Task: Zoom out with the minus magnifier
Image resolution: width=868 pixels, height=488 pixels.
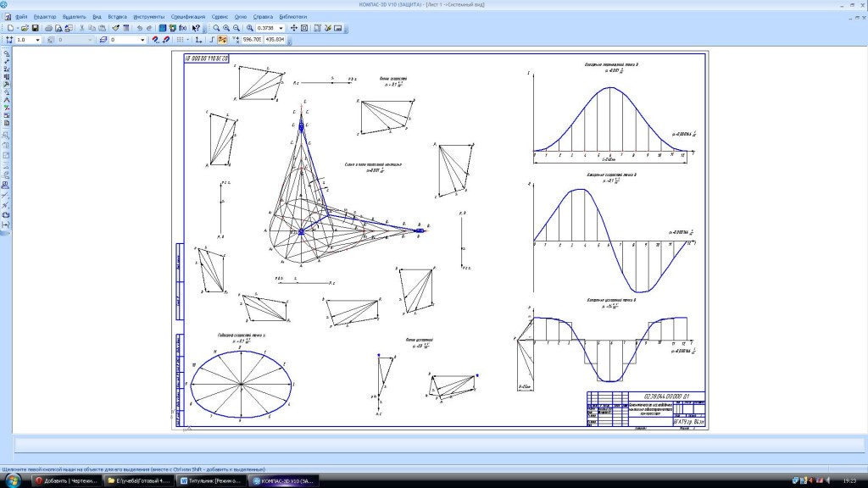Action: (x=236, y=28)
